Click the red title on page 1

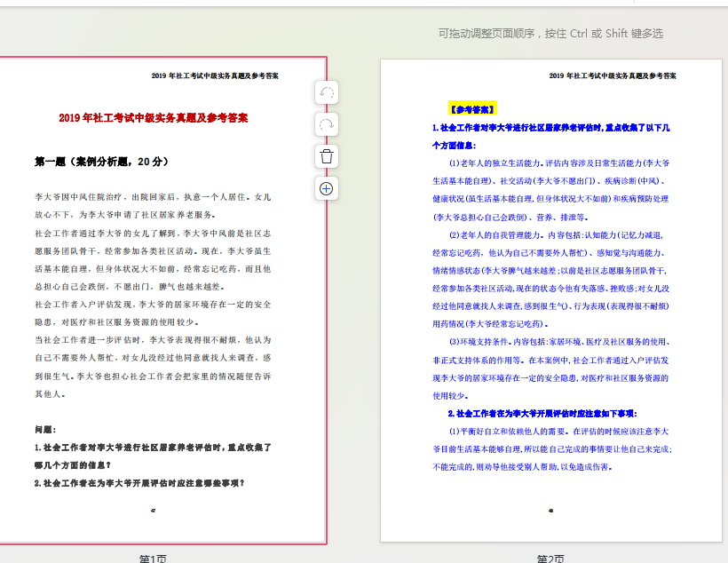[154, 117]
